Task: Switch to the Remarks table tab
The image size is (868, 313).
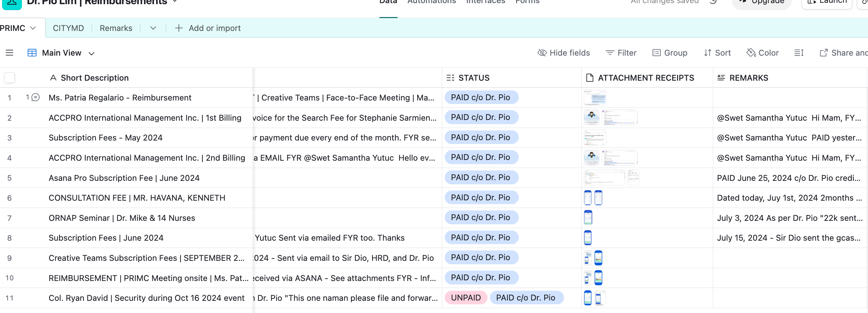Action: coord(116,28)
